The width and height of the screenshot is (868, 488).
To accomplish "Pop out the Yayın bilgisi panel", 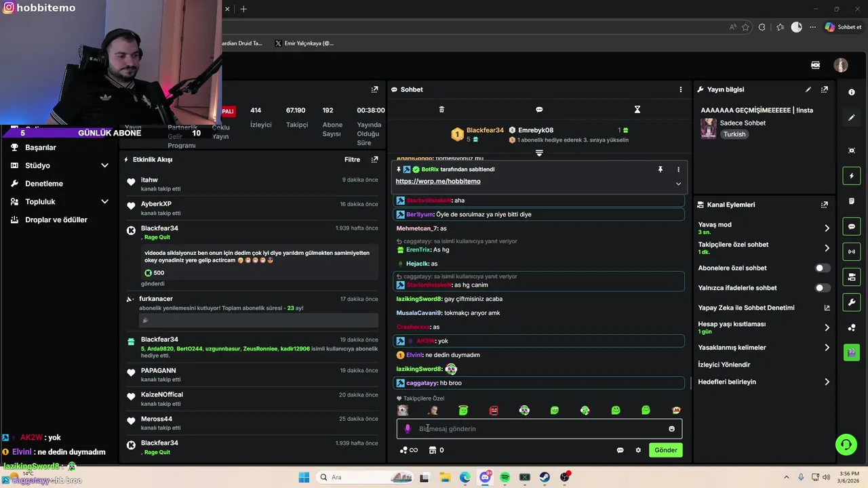I will pyautogui.click(x=825, y=89).
